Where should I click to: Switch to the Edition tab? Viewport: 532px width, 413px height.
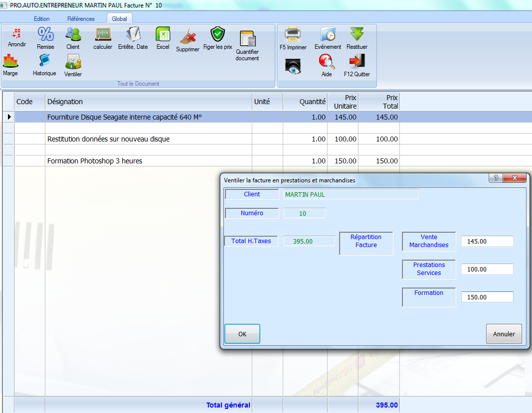(42, 19)
